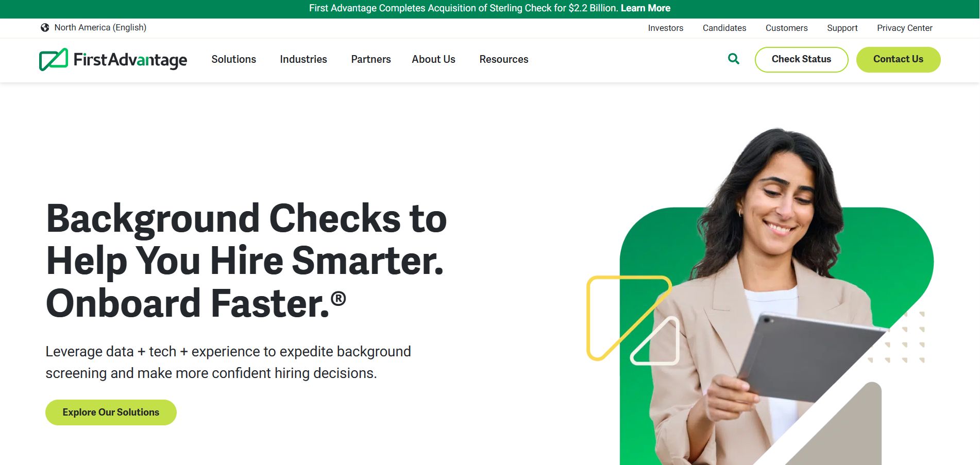The width and height of the screenshot is (980, 465).
Task: Go to the Investors page
Action: [x=666, y=28]
